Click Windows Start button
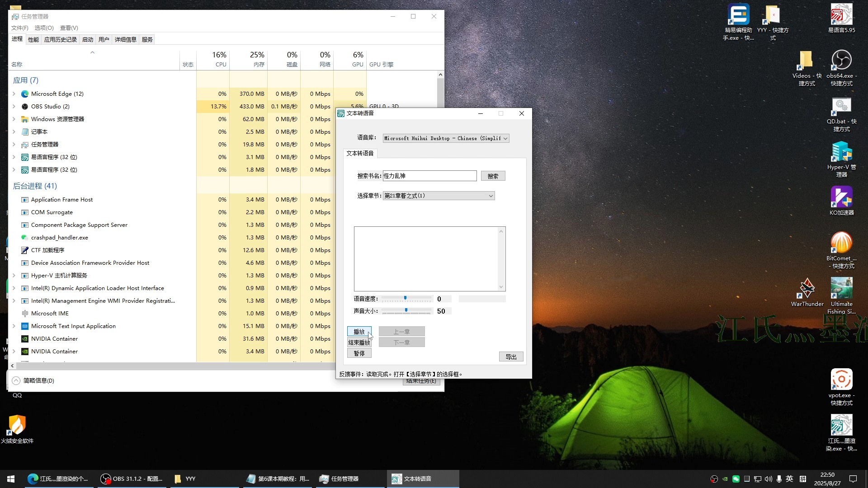This screenshot has height=488, width=868. [11, 479]
